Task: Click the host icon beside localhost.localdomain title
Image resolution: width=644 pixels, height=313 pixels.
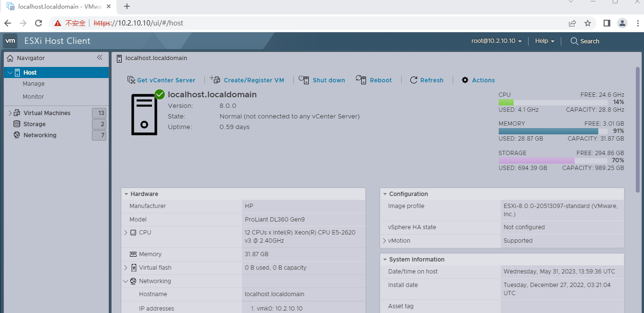Action: click(x=119, y=59)
